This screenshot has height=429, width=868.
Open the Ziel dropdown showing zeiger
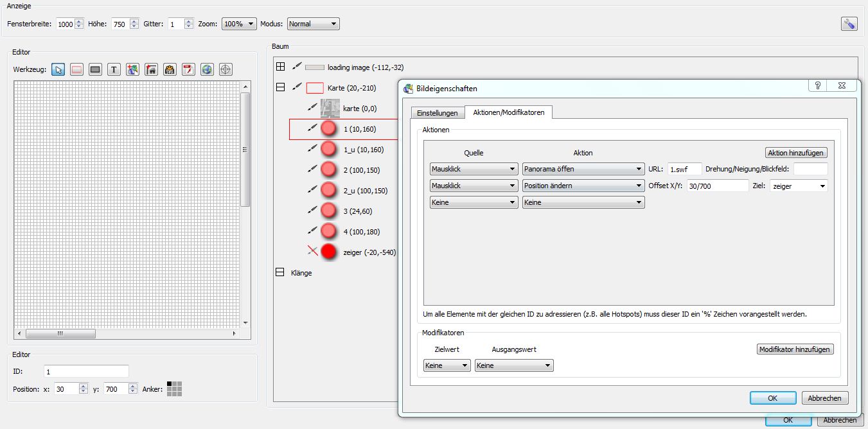click(799, 186)
